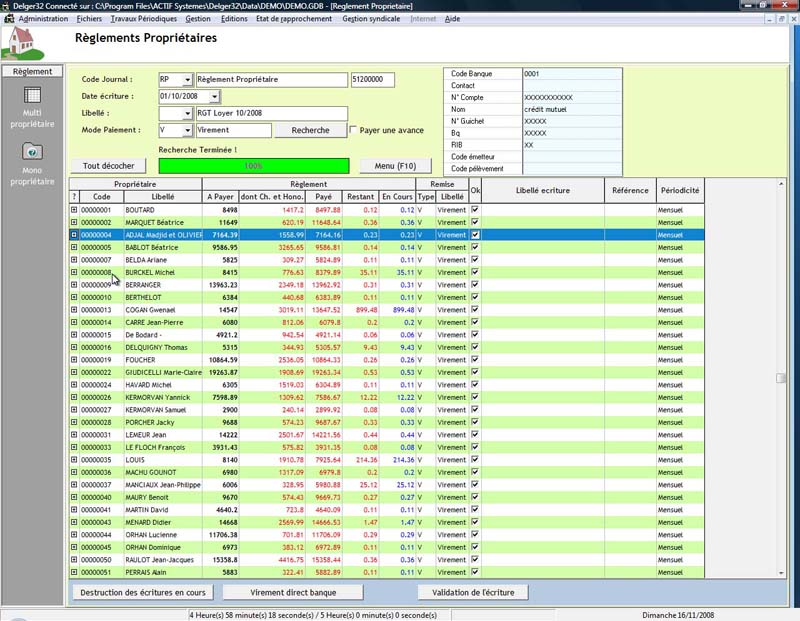This screenshot has width=800, height=621.
Task: Click the green 100% progress bar
Action: (254, 166)
